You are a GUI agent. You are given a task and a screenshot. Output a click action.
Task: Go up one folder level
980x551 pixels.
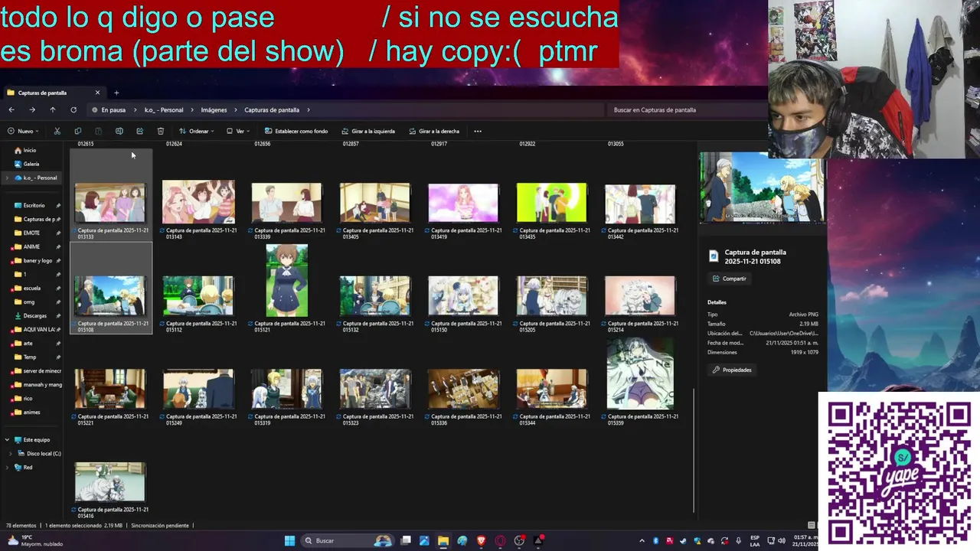click(x=53, y=109)
